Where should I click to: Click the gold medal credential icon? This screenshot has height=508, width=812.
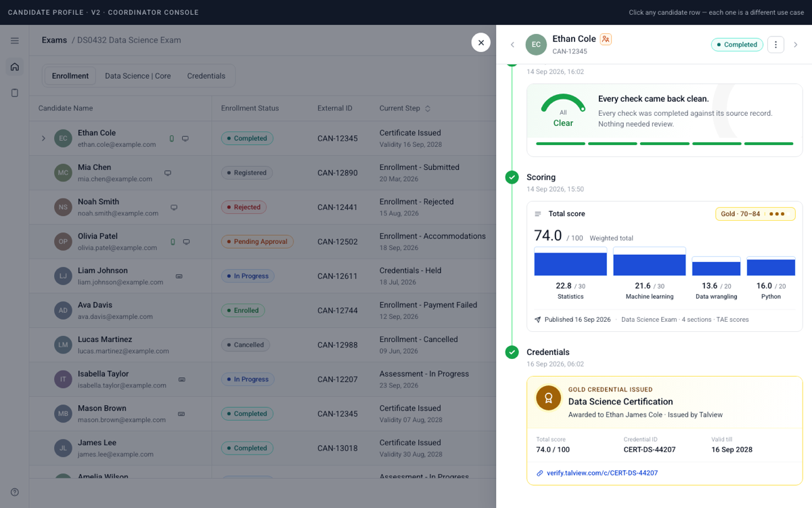point(549,398)
